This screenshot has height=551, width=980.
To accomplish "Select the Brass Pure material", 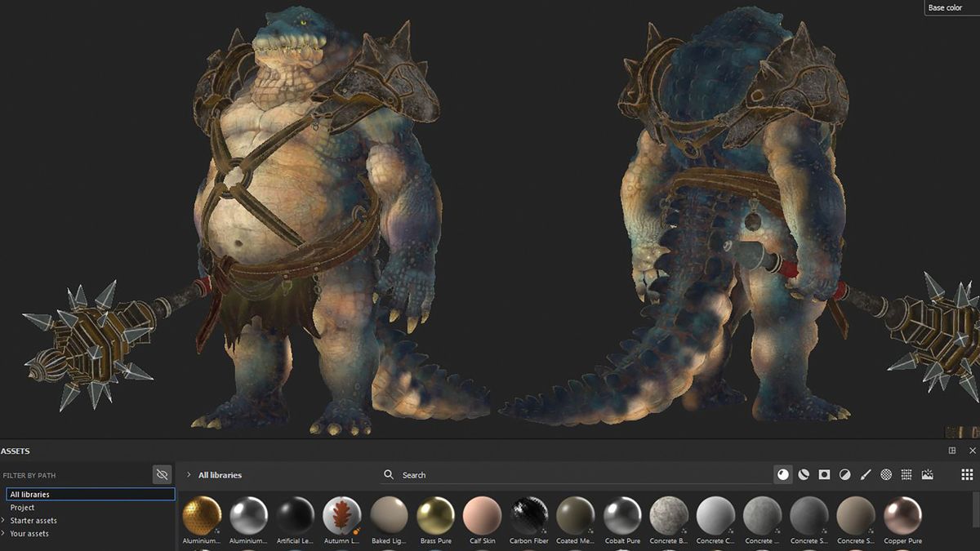I will tap(435, 520).
